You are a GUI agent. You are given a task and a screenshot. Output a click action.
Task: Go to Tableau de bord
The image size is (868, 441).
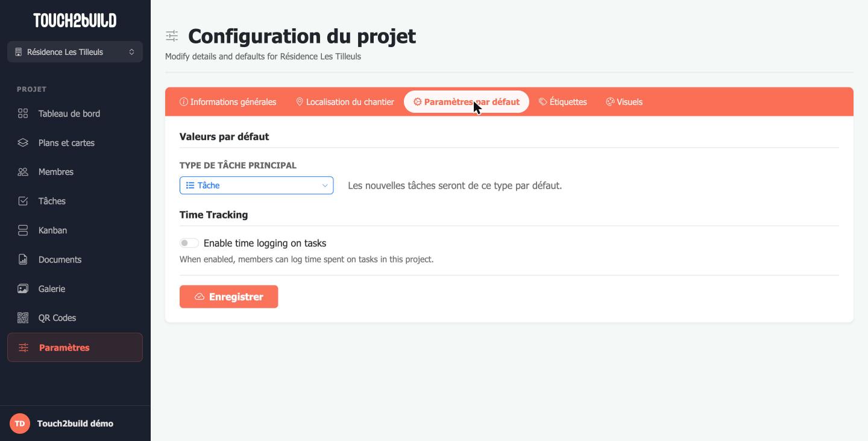[75, 113]
